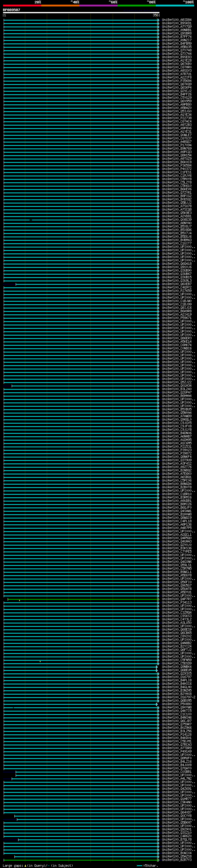Click the =50char. scale legend
The image size is (197, 868).
147,865
